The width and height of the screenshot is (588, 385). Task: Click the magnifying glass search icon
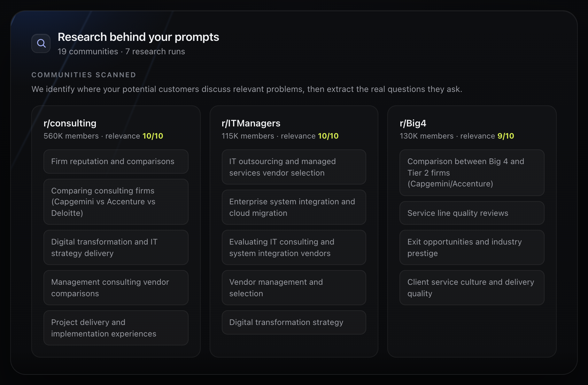coord(41,43)
